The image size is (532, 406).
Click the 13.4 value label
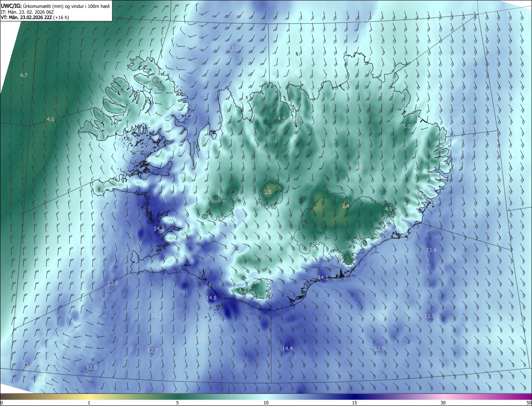431,250
